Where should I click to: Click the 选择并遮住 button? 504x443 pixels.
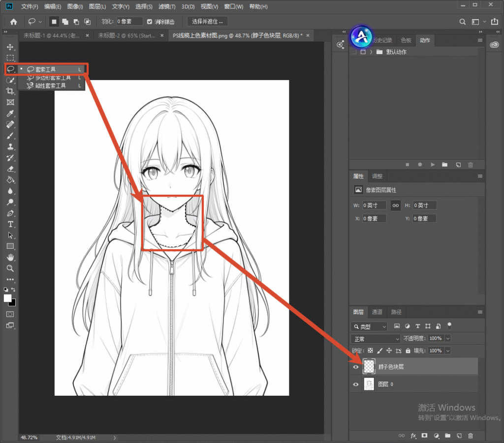[x=207, y=22]
